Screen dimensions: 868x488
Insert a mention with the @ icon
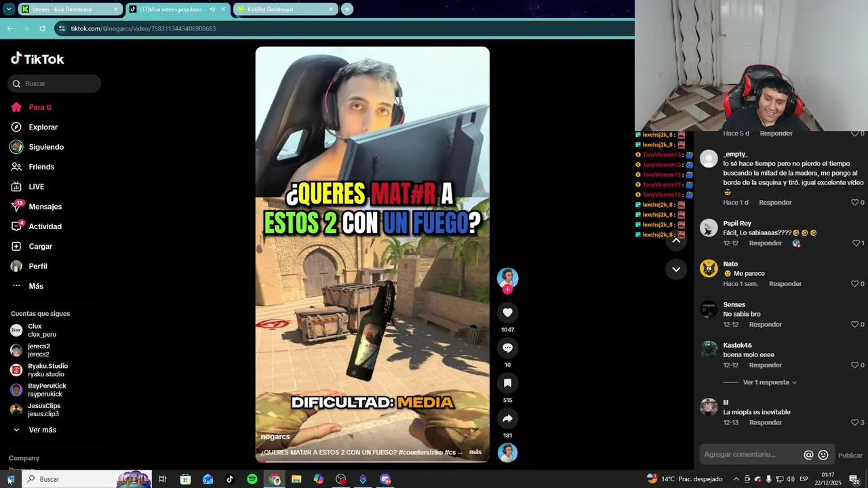(808, 455)
